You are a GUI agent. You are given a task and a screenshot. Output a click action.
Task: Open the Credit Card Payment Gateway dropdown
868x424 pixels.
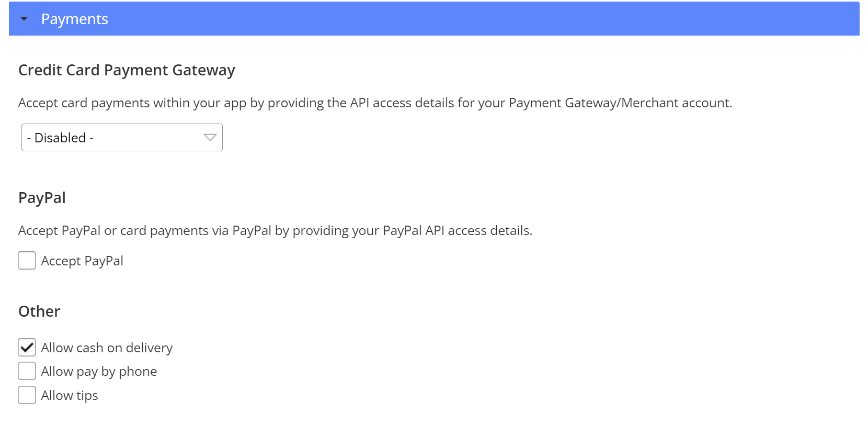(x=121, y=137)
